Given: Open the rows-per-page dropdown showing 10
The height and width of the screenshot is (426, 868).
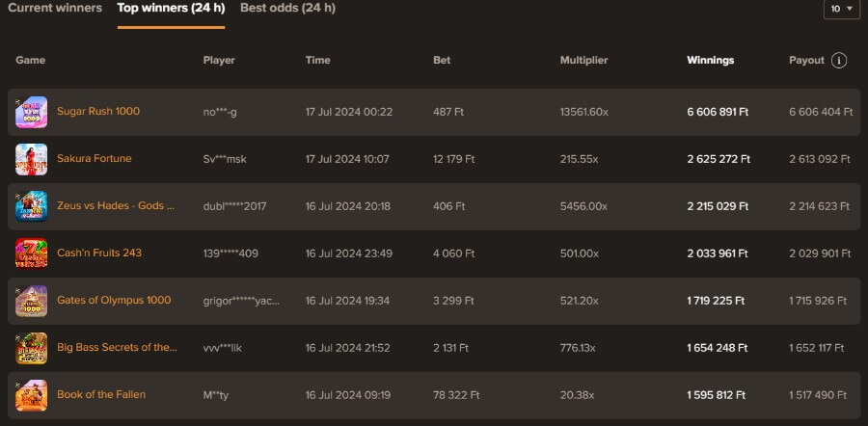Looking at the screenshot, I should tap(841, 9).
